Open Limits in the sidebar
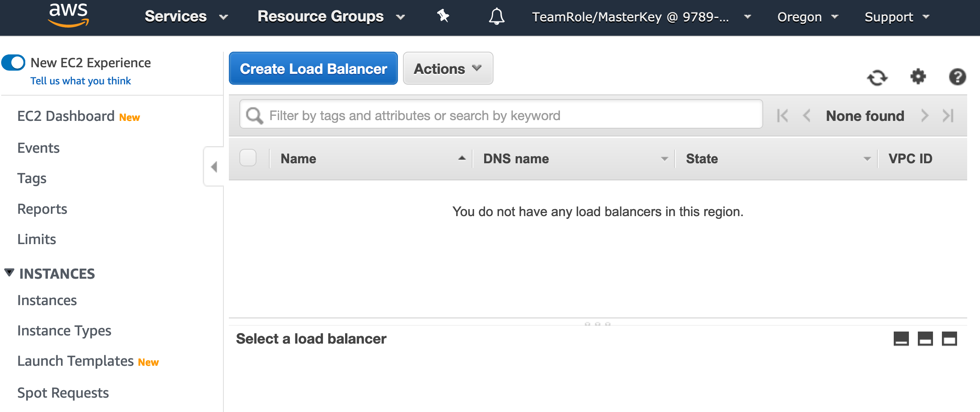 click(37, 239)
